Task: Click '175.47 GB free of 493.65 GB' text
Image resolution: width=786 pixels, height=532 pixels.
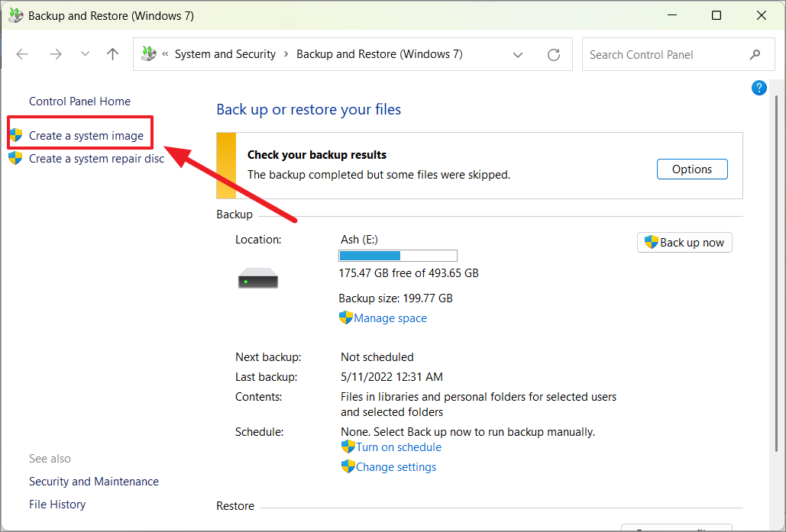Action: pyautogui.click(x=409, y=273)
